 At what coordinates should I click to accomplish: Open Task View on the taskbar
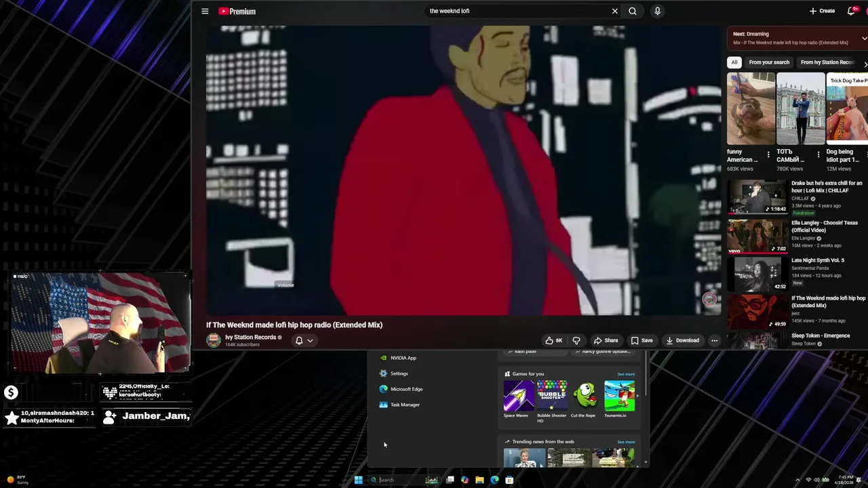(x=450, y=480)
